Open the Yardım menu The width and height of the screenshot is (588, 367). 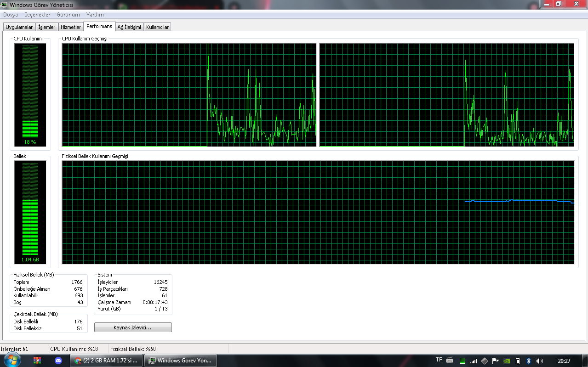95,15
